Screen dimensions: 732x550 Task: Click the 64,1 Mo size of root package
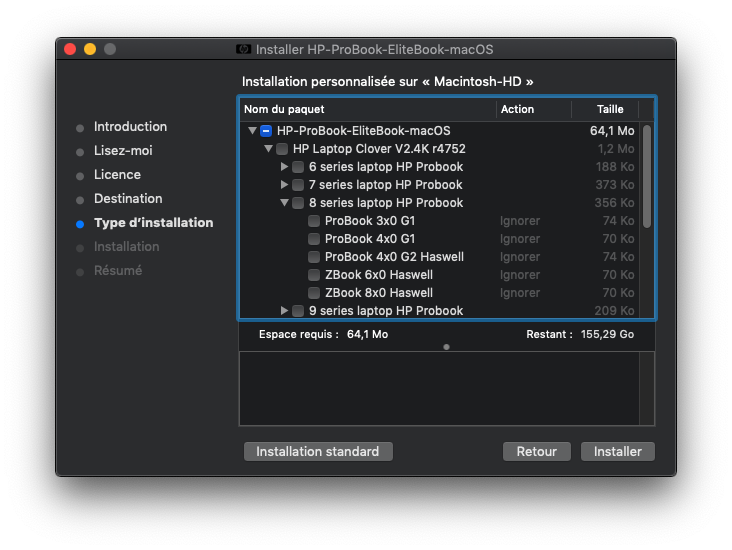pos(612,131)
